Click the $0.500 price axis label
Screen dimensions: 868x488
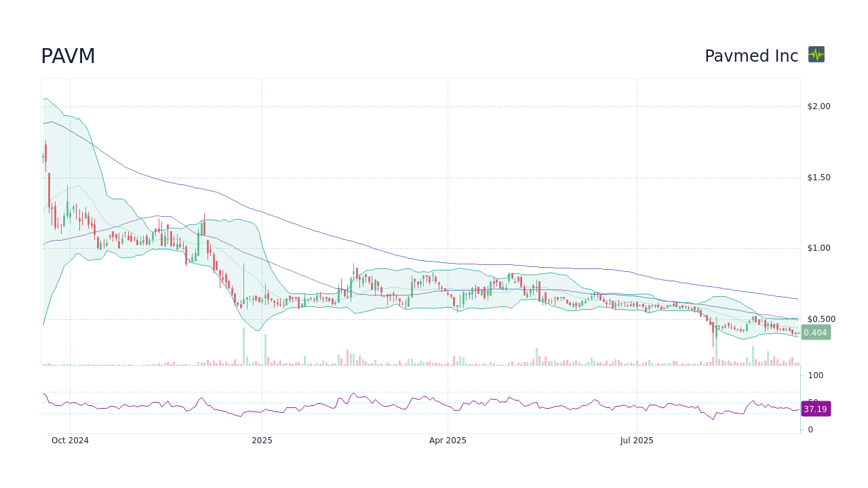[x=823, y=319]
